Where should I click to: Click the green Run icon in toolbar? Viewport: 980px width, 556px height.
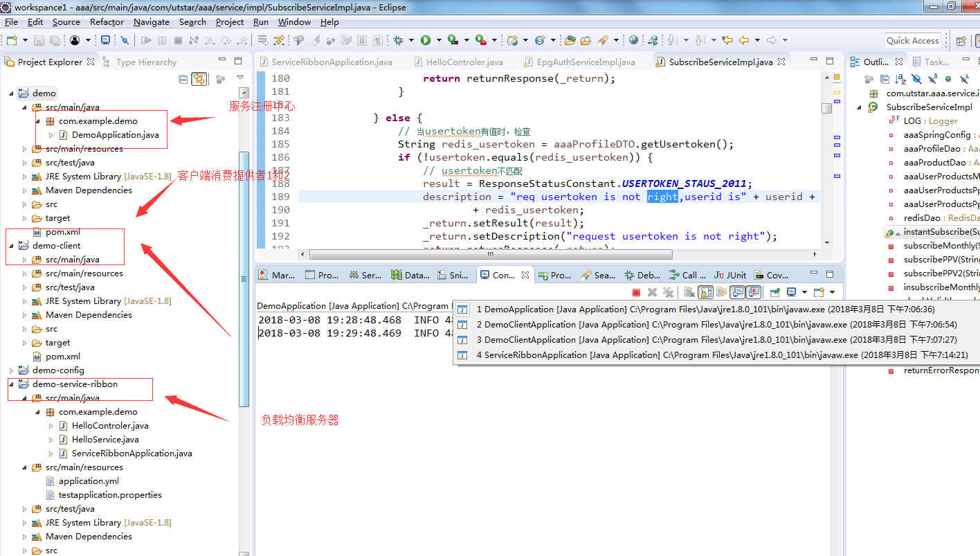point(426,40)
